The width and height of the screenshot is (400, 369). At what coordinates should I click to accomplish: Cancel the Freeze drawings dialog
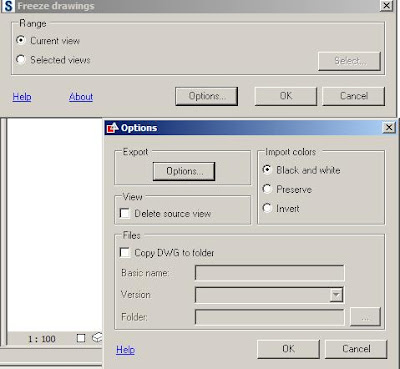point(354,96)
